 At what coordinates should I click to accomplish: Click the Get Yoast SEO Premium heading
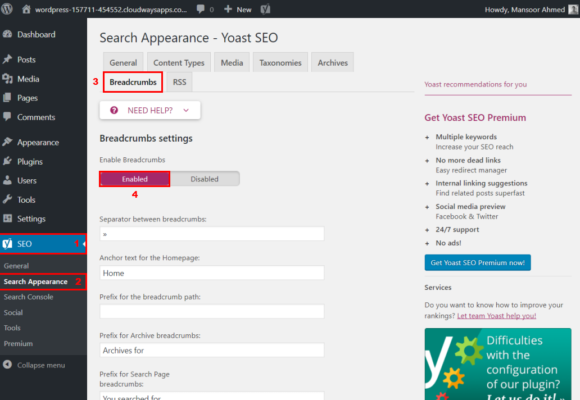click(475, 118)
